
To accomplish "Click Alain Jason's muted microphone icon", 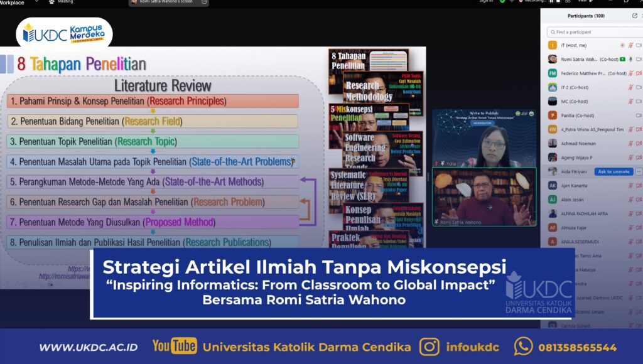I will [630, 200].
